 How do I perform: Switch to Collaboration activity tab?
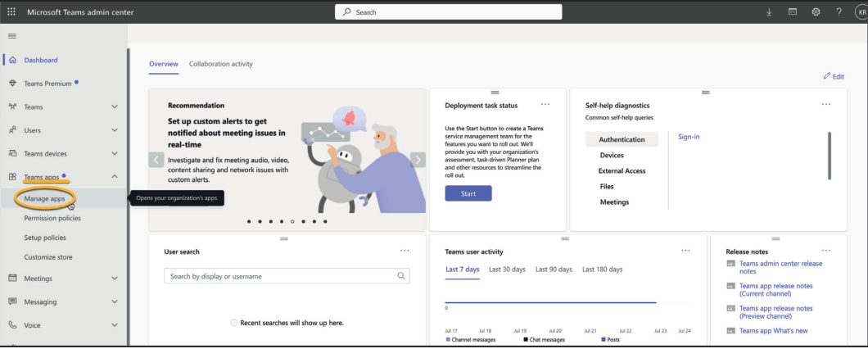[221, 64]
